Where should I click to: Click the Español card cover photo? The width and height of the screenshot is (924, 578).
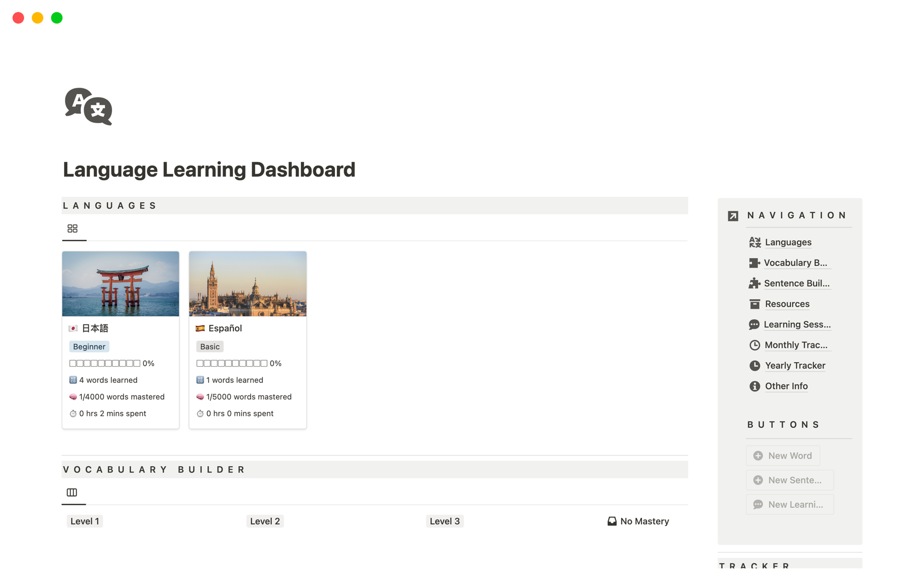point(247,284)
